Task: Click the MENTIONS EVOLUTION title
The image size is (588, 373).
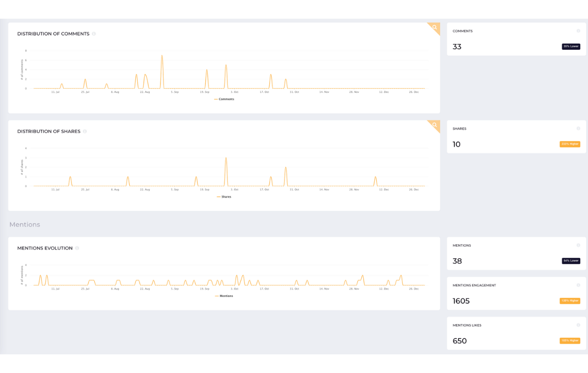Action: coord(45,249)
